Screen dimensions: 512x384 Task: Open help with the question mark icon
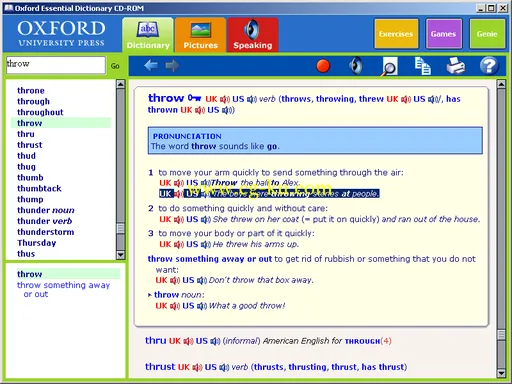[489, 66]
